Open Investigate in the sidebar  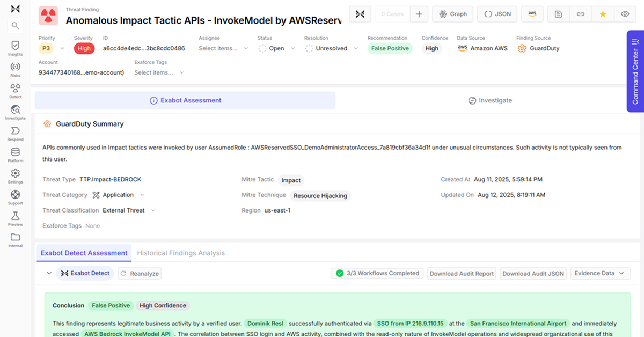pos(15,112)
